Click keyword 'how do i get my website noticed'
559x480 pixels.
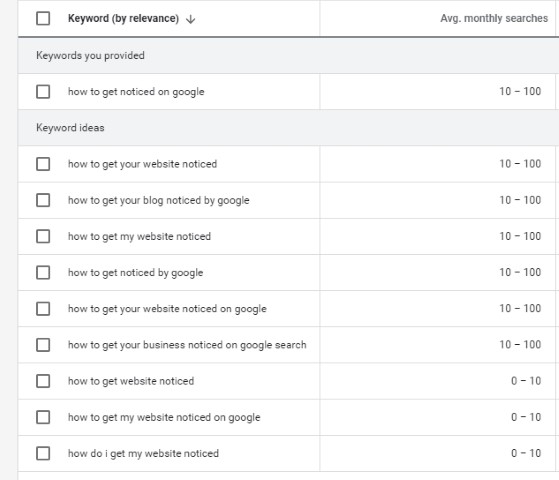(x=143, y=454)
